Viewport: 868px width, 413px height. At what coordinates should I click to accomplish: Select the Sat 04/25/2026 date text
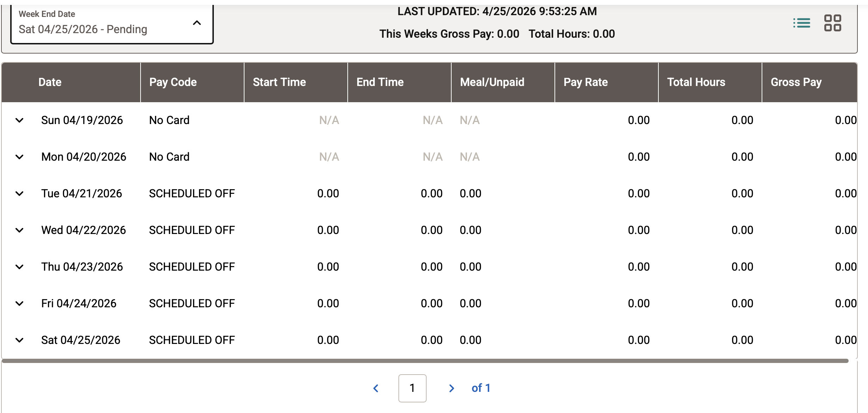(x=81, y=340)
